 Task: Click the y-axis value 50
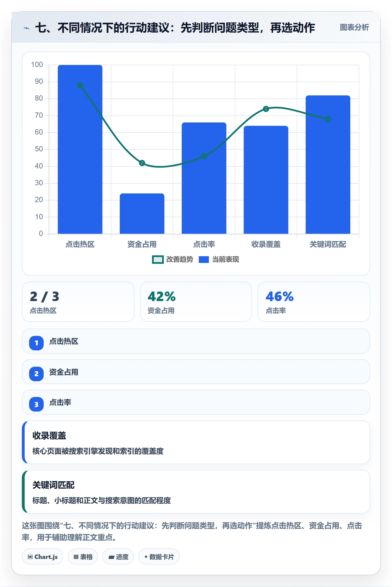tap(39, 149)
